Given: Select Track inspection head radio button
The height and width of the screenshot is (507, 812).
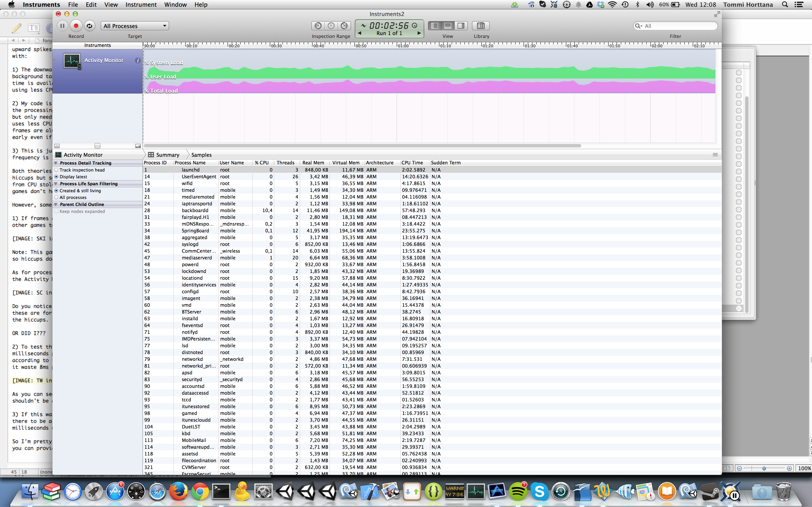Looking at the screenshot, I should (56, 170).
